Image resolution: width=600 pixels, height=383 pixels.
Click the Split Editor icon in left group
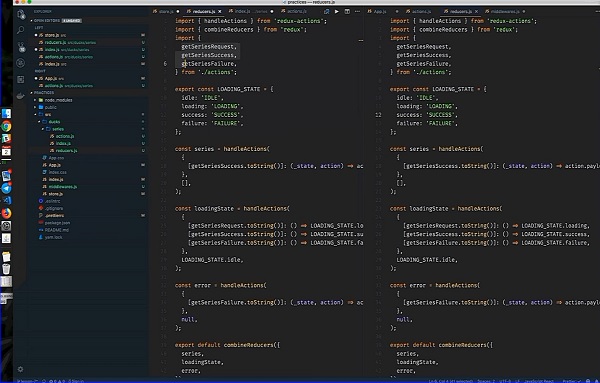click(347, 11)
